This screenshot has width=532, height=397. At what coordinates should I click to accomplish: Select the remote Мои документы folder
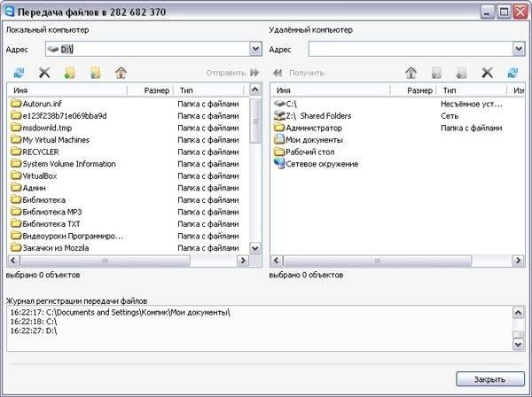coord(309,140)
